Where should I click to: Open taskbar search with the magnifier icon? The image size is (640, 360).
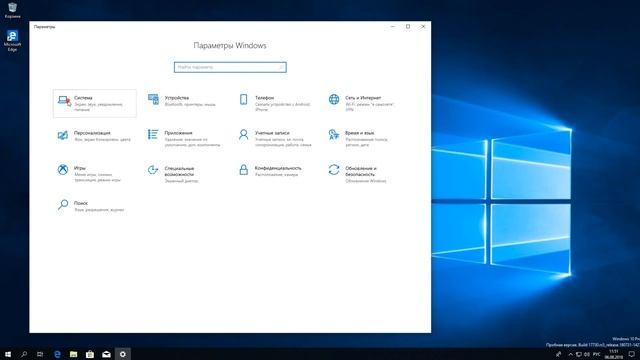tap(24, 354)
